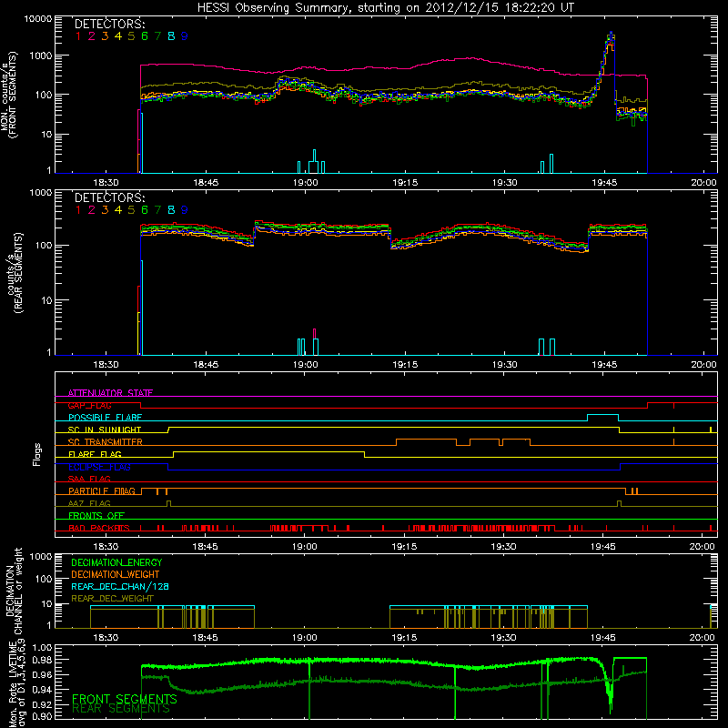Image resolution: width=728 pixels, height=728 pixels.
Task: Select detector 8 legend in front segments plot
Action: tap(171, 35)
